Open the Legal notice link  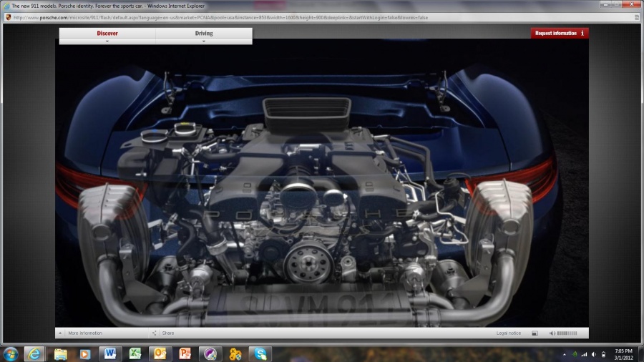click(x=509, y=333)
